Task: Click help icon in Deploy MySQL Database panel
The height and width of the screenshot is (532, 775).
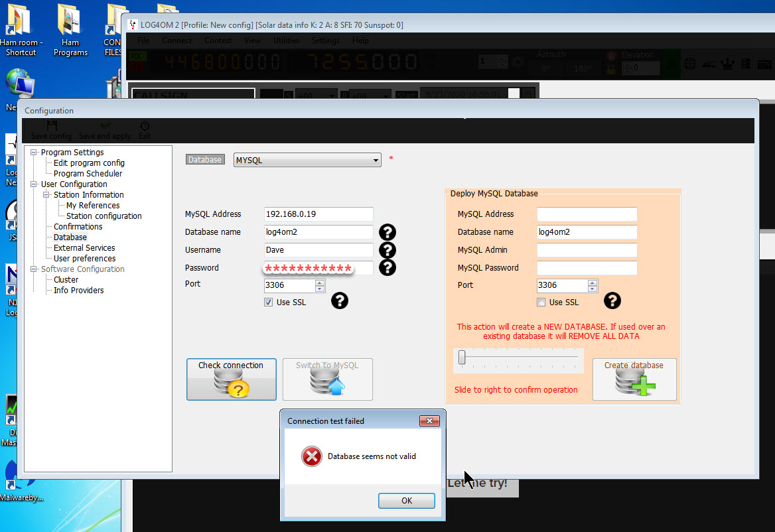Action: click(612, 300)
